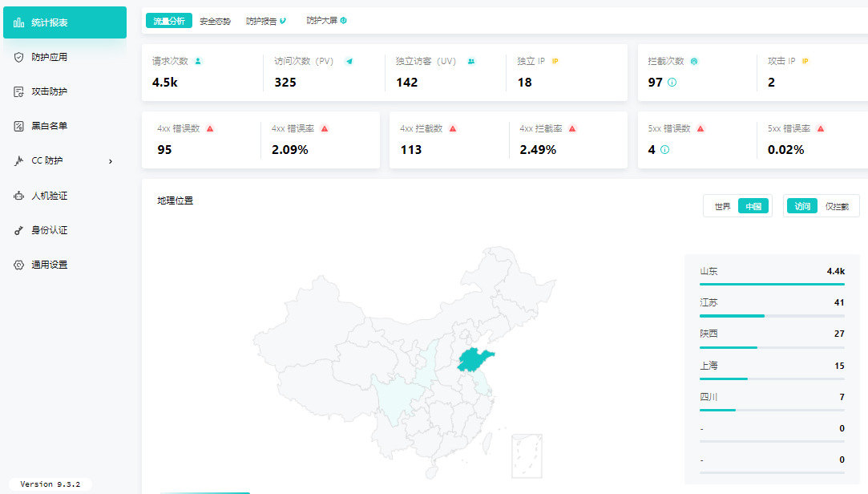Click the 325 PV value
Image resolution: width=868 pixels, height=494 pixels.
pos(285,83)
